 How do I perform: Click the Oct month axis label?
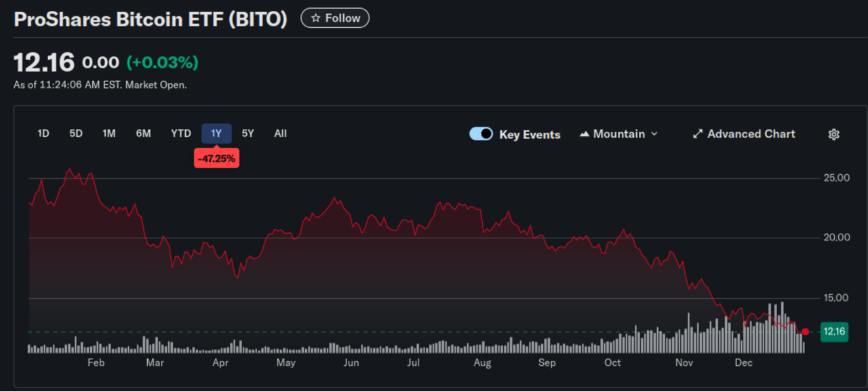(612, 363)
